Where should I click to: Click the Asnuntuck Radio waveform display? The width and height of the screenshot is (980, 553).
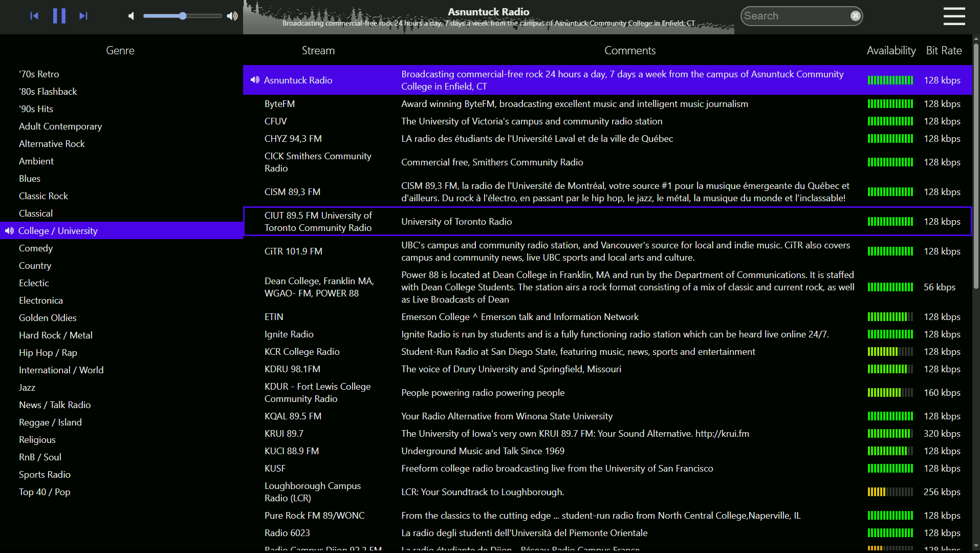[x=489, y=17]
